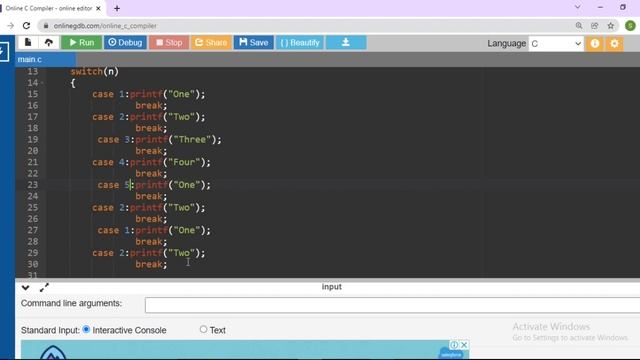Reload the onlinegdb page

[27, 26]
